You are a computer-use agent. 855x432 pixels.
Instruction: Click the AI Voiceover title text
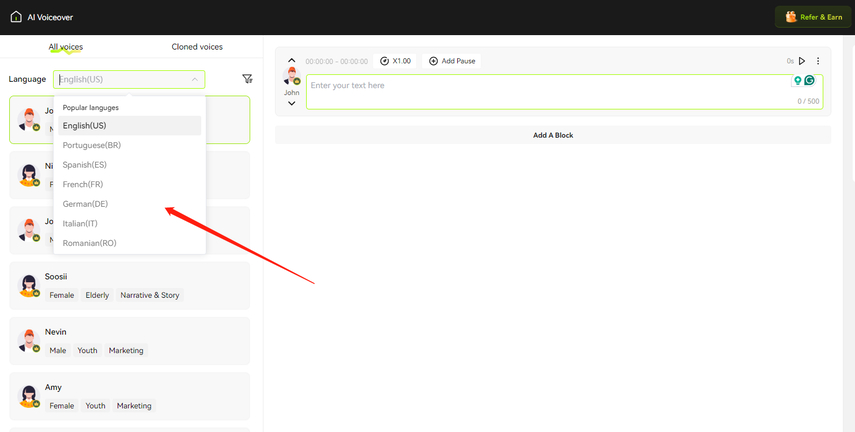coord(50,17)
